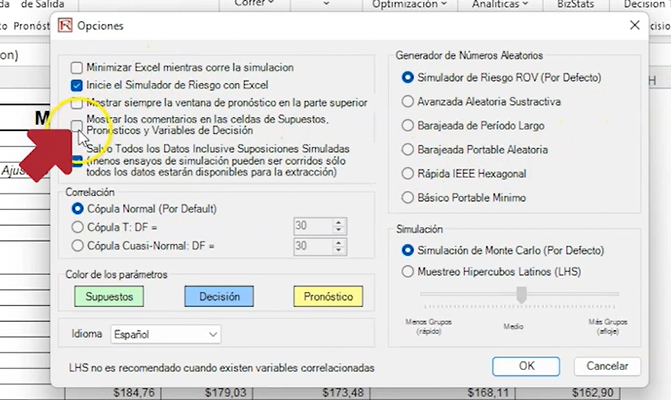Image resolution: width=671 pixels, height=400 pixels.
Task: Decrease Cópula T DF value with down arrow
Action: (x=338, y=230)
